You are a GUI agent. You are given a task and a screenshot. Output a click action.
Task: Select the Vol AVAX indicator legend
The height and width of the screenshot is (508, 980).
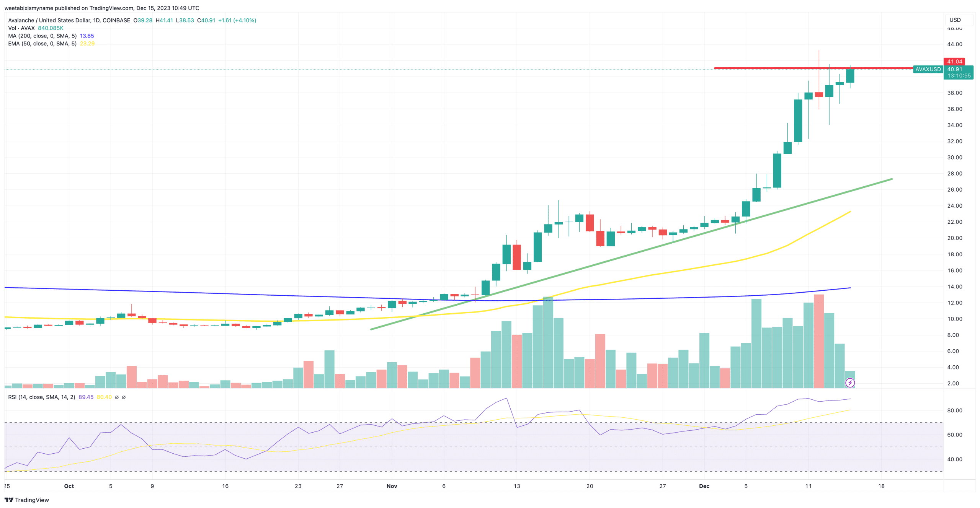pos(21,28)
